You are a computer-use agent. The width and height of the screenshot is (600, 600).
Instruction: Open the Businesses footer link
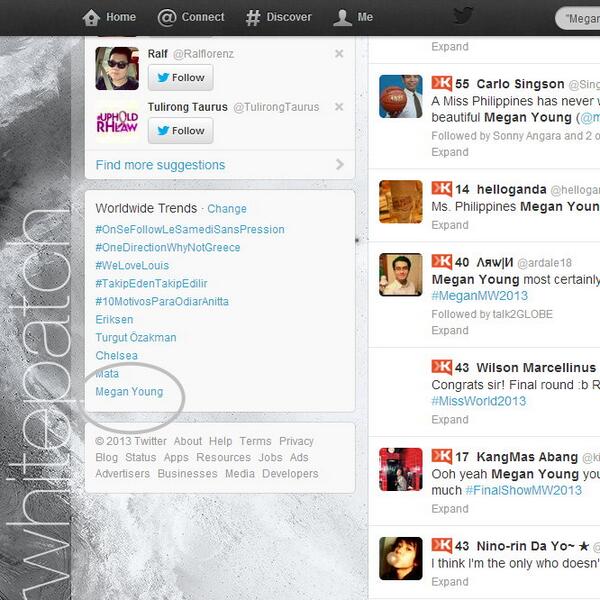tap(188, 474)
